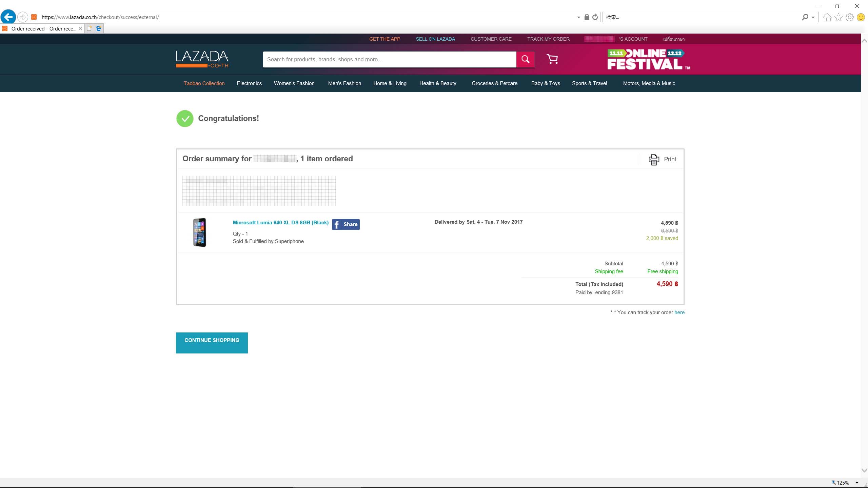Click the Lazada search magnifier button

526,59
